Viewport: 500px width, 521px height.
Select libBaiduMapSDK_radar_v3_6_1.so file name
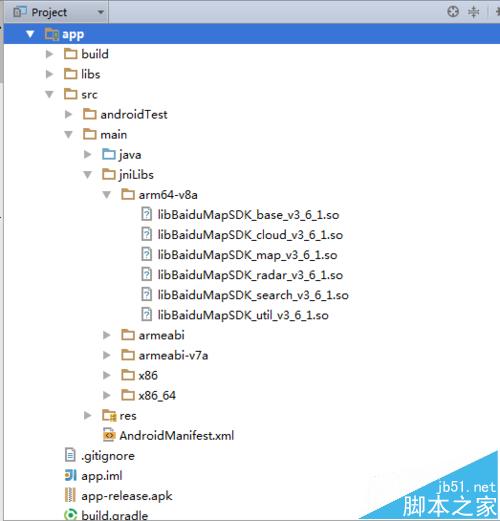point(250,275)
